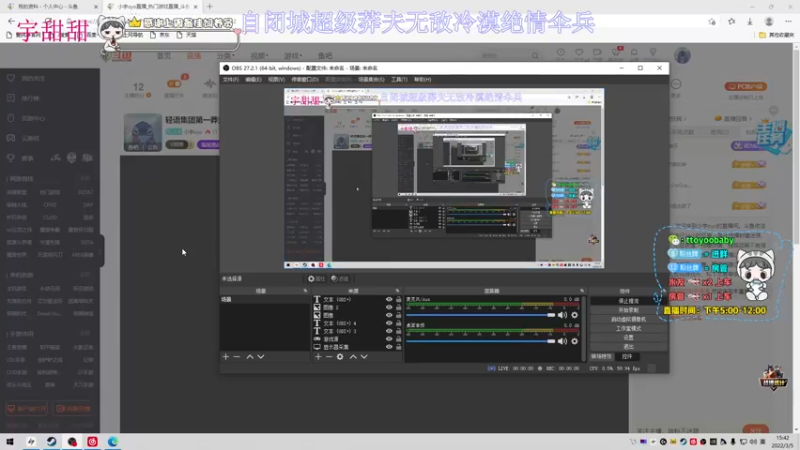Toggle visibility of source 文本 (GDI+) 4

click(x=389, y=323)
